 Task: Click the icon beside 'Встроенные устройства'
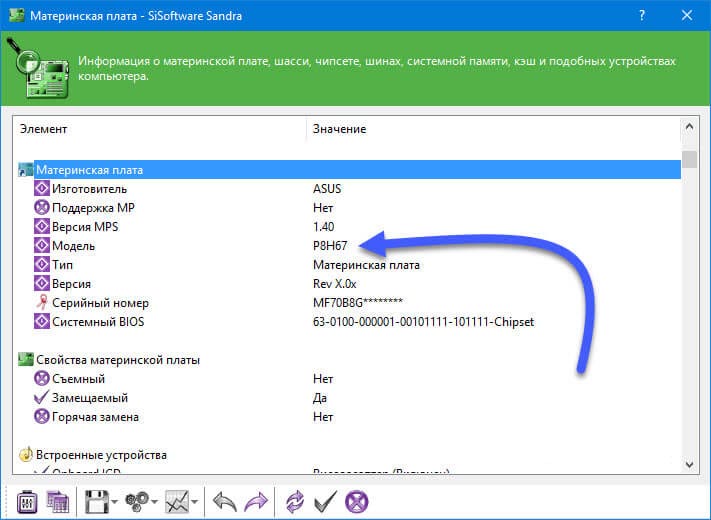tap(25, 454)
